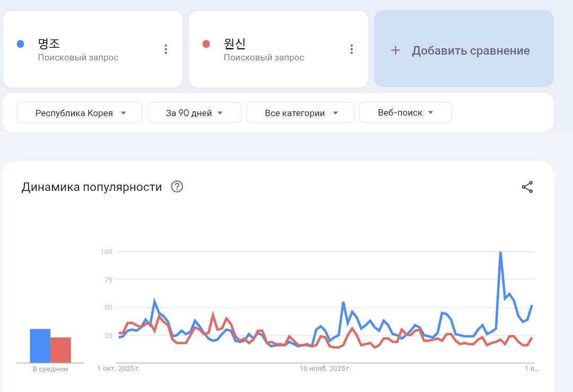Click the red average bar above В среднем
573x392 pixels.
[x=60, y=350]
